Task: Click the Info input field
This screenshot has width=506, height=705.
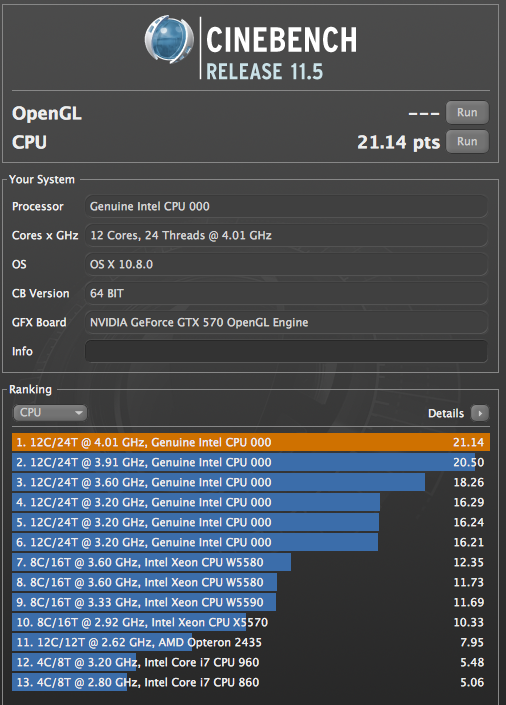Action: (286, 351)
